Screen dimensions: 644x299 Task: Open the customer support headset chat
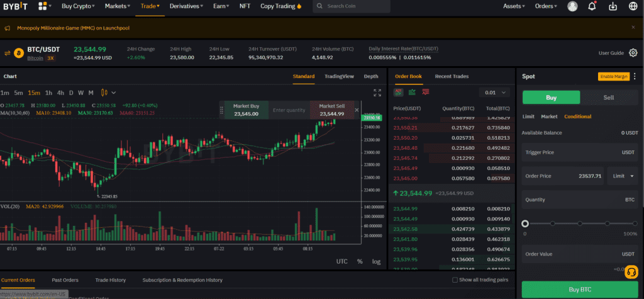tap(631, 273)
